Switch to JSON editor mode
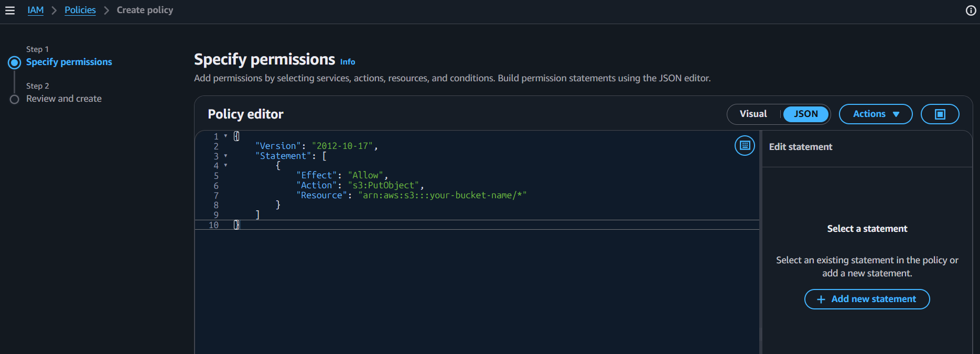980x354 pixels. point(805,114)
